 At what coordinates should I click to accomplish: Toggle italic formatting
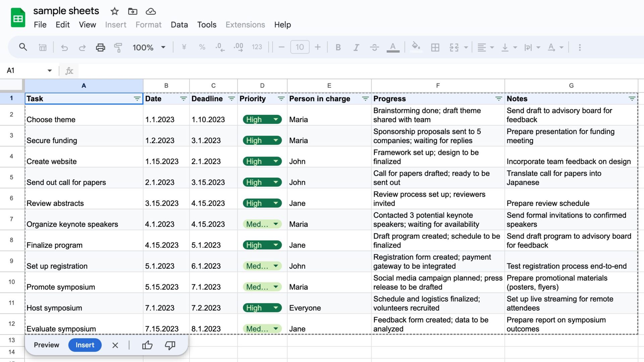[356, 47]
